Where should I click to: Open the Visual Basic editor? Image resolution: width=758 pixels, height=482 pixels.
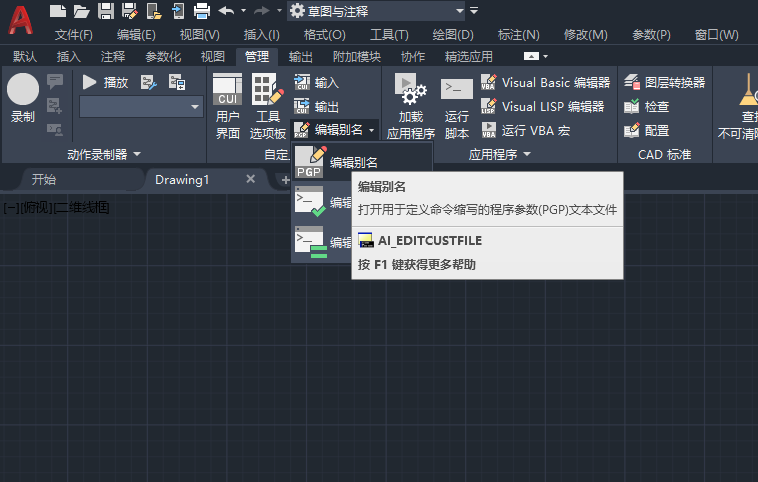click(545, 83)
